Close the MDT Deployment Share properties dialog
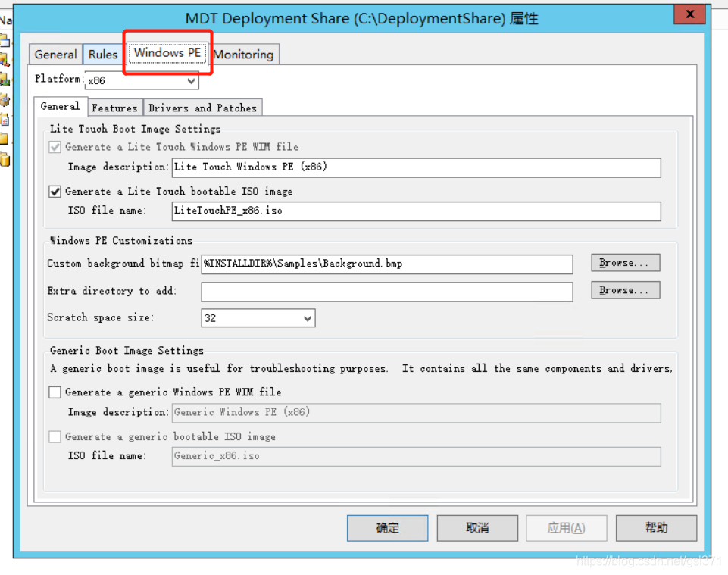Image resolution: width=728 pixels, height=575 pixels. pyautogui.click(x=690, y=14)
